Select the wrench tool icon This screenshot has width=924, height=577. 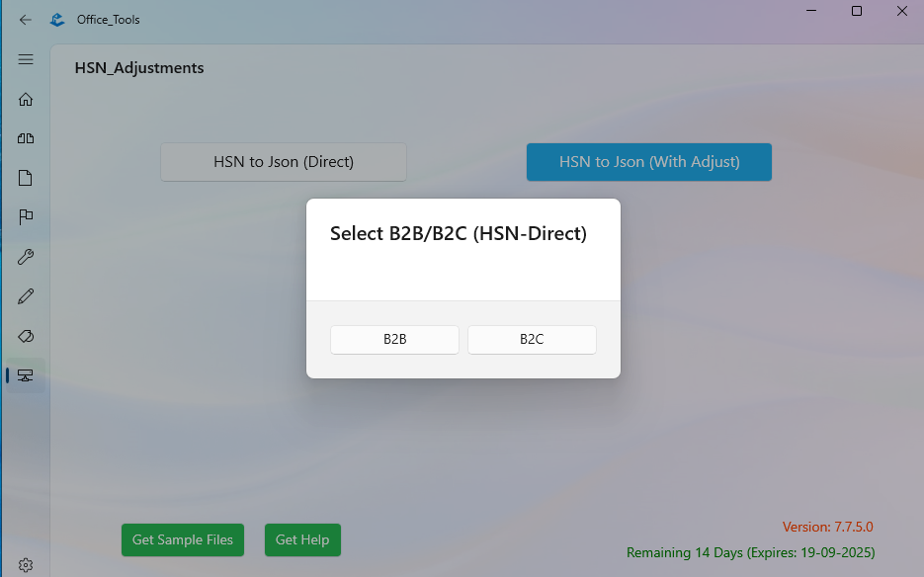click(26, 257)
